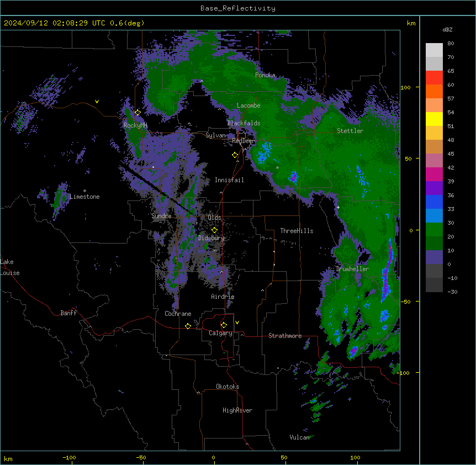Click the Innisfail city label
The width and height of the screenshot is (476, 465).
click(229, 180)
